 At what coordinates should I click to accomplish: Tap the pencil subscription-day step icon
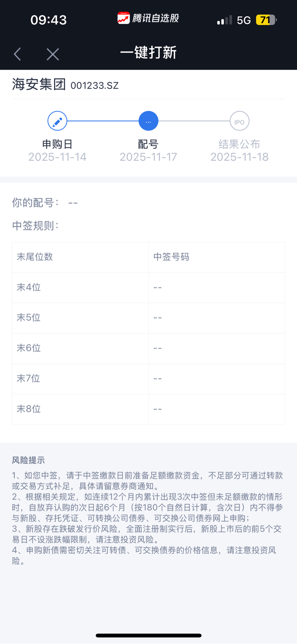(57, 121)
